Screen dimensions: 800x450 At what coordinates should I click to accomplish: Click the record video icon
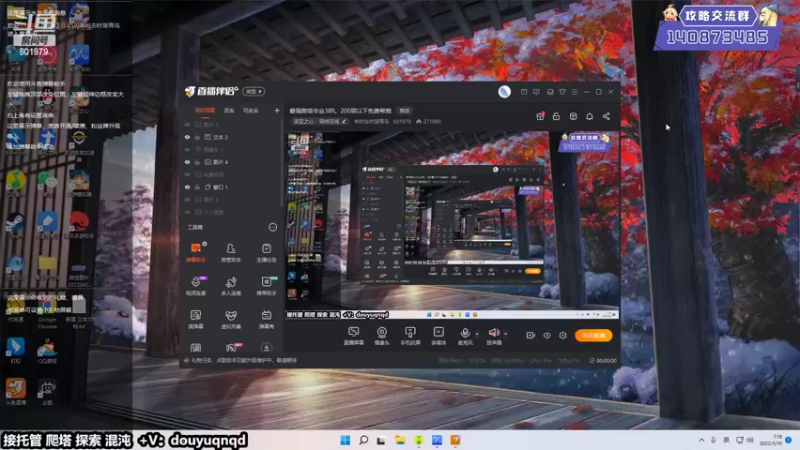[x=531, y=335]
